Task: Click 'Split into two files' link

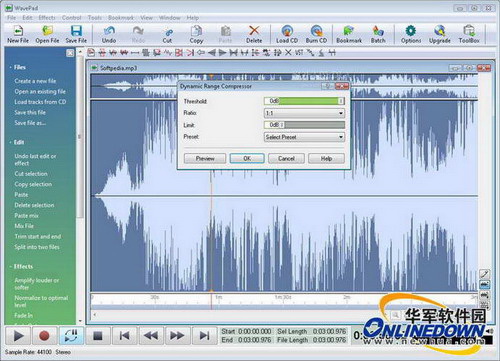Action: point(37,247)
